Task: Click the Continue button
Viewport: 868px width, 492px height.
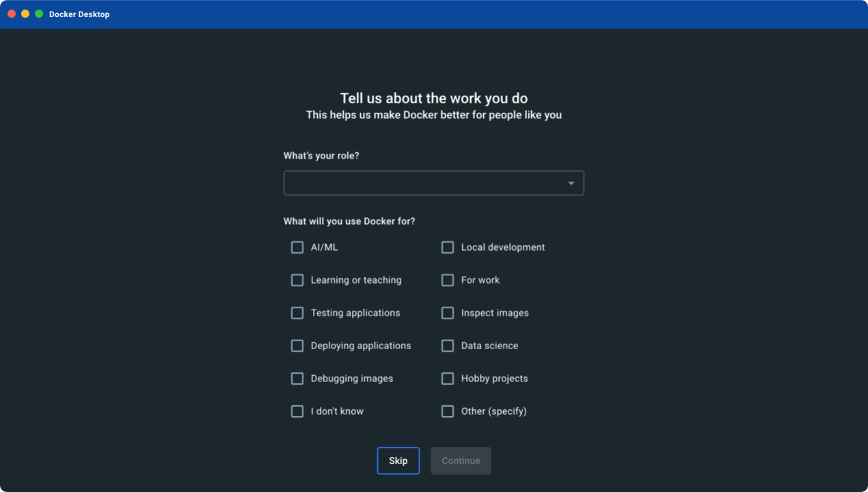Action: (461, 461)
